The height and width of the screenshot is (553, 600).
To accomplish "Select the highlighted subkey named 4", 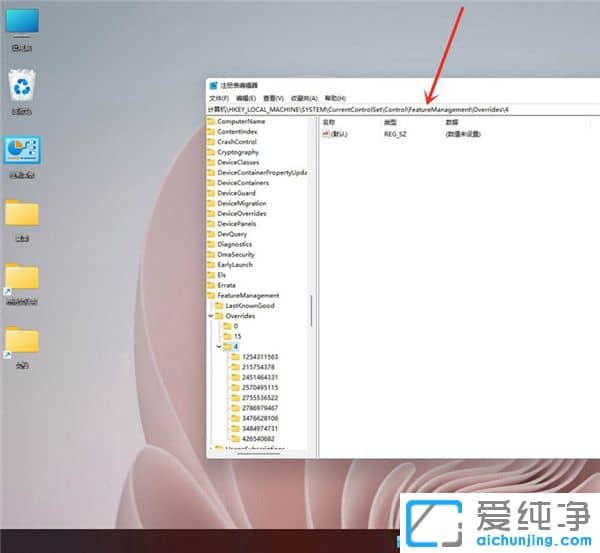I will (x=236, y=347).
